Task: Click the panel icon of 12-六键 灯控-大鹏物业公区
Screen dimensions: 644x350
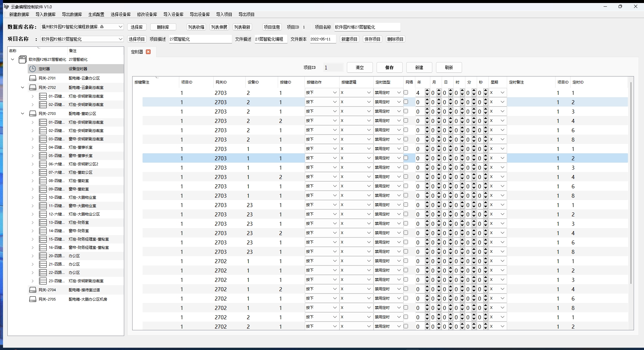Action: pyautogui.click(x=43, y=214)
